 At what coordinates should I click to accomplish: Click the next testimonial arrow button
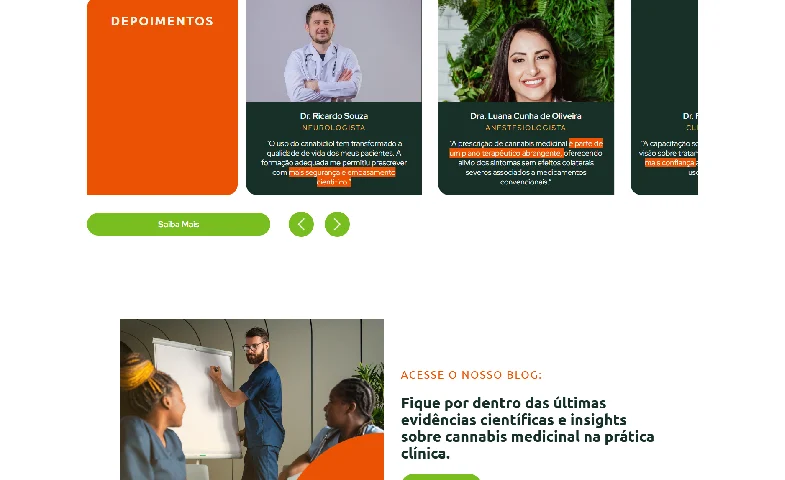click(337, 224)
